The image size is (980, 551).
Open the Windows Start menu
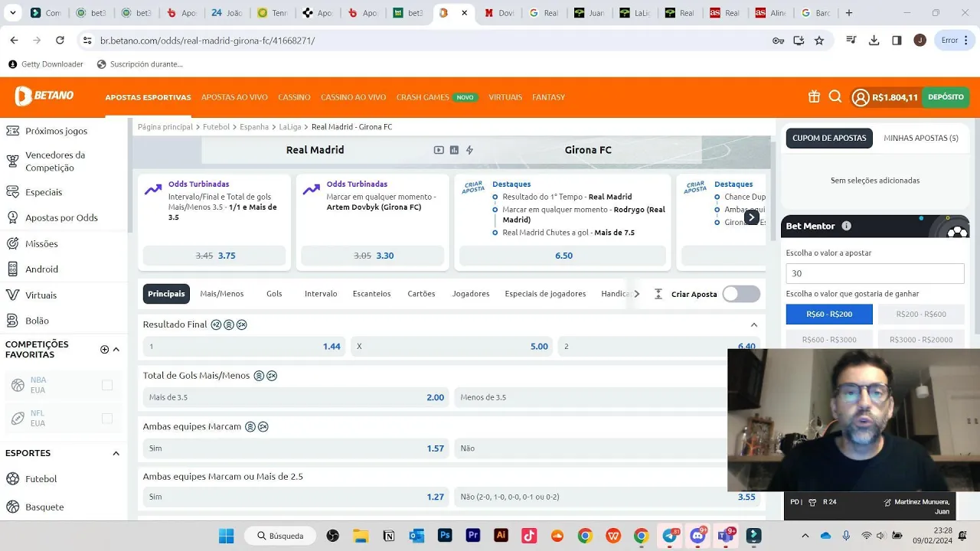pyautogui.click(x=227, y=536)
